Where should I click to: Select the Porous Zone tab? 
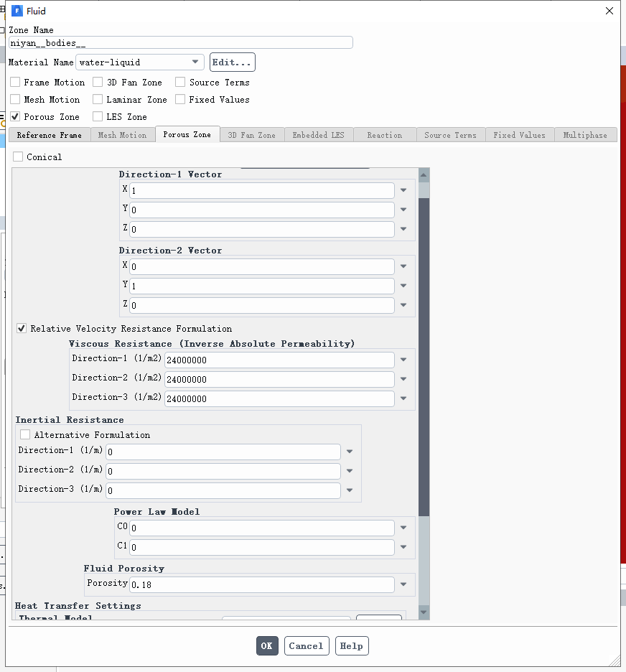point(187,134)
